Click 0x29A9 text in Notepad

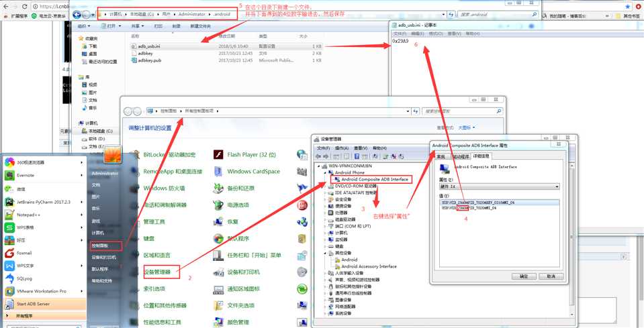(x=400, y=41)
